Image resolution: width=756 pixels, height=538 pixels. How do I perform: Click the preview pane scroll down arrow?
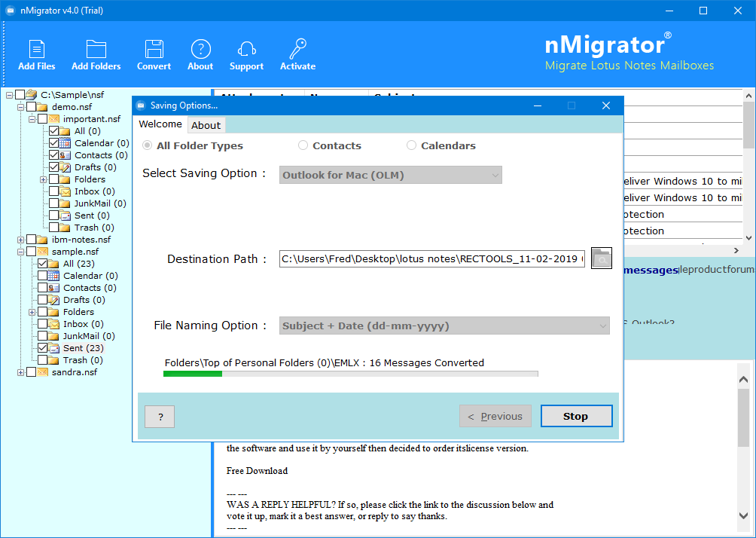click(x=743, y=515)
